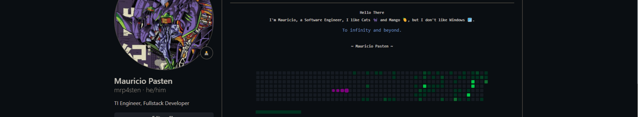Click the he/him pronouns text
The width and height of the screenshot is (644, 117).
(x=156, y=90)
